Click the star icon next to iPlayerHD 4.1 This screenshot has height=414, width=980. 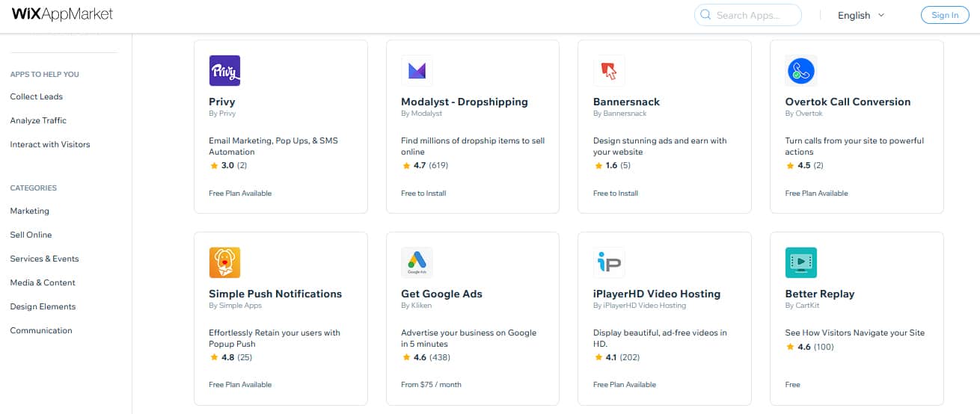598,358
